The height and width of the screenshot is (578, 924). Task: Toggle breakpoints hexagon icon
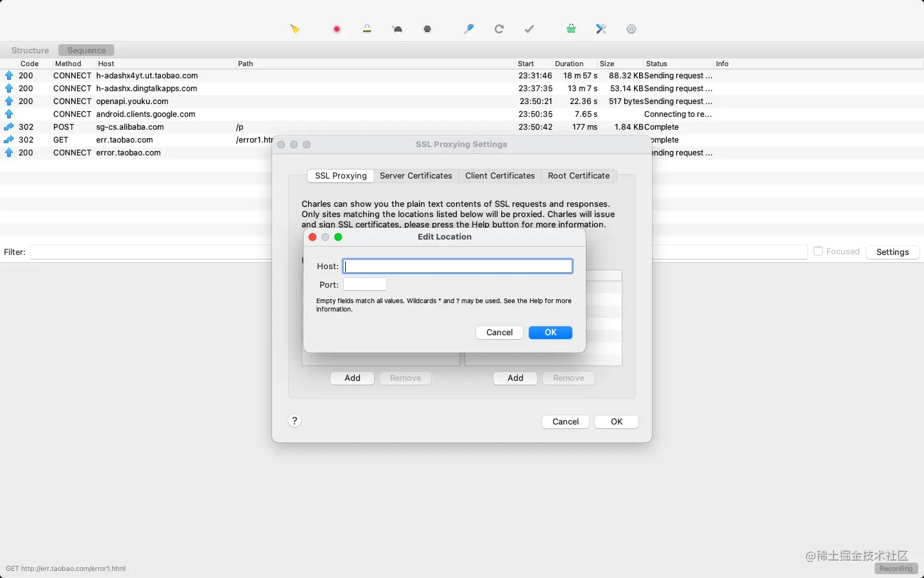427,29
